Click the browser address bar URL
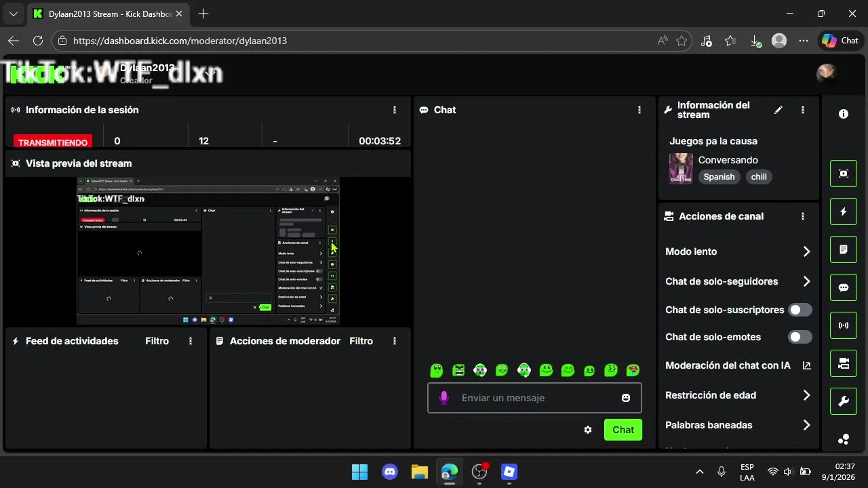 tap(180, 41)
